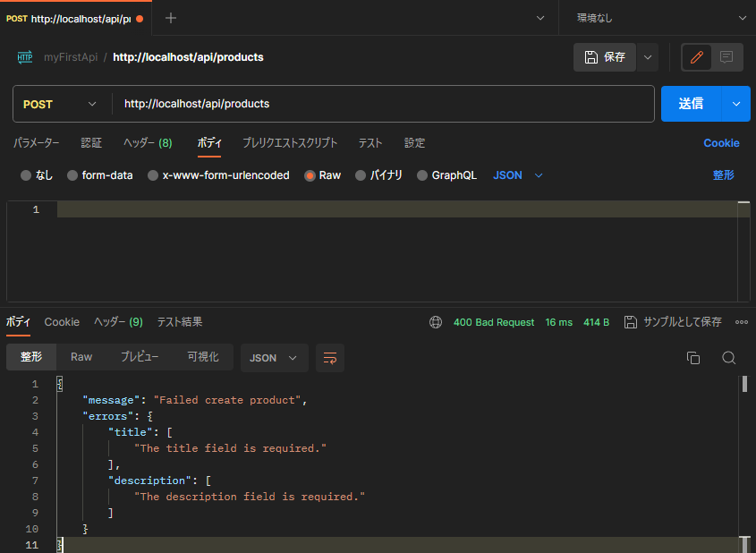Open the POST method dropdown
This screenshot has height=553, width=756.
point(60,104)
